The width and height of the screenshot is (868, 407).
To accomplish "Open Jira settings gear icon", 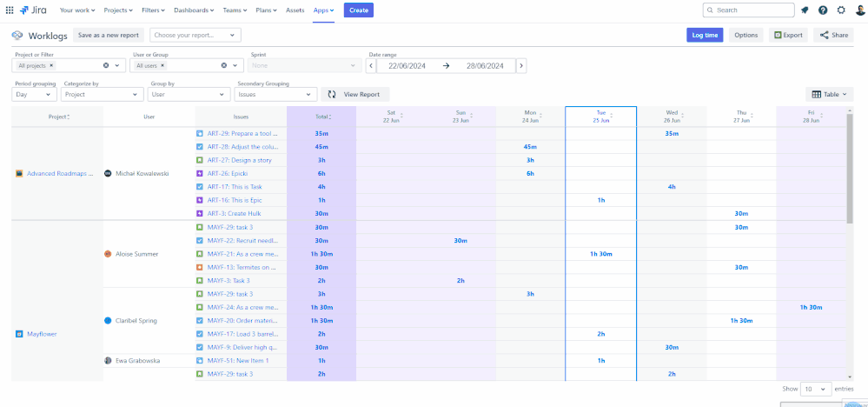I will pyautogui.click(x=840, y=10).
